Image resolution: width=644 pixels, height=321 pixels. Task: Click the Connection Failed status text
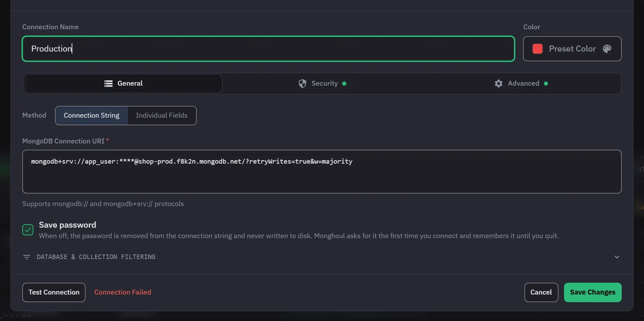point(123,292)
